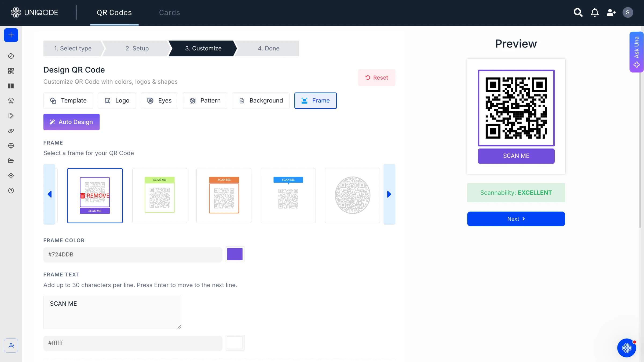Open the Logo design option
Image resolution: width=644 pixels, height=362 pixels.
click(117, 101)
